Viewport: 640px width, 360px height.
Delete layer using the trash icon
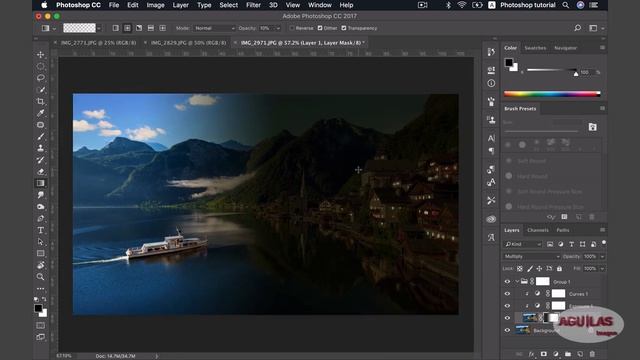click(592, 354)
